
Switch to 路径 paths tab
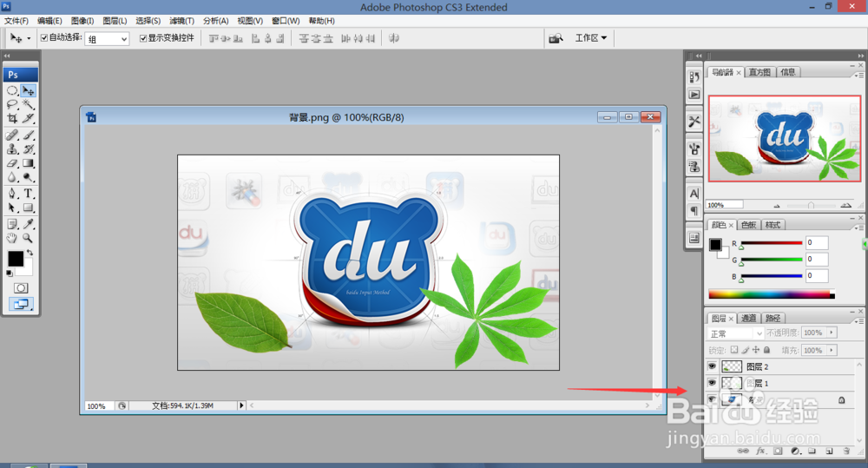click(x=773, y=318)
